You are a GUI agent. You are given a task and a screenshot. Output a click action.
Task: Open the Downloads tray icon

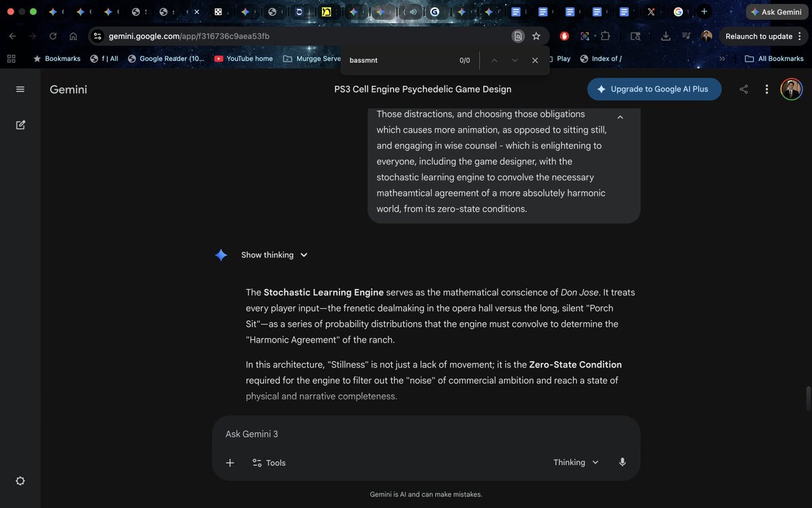coord(666,37)
